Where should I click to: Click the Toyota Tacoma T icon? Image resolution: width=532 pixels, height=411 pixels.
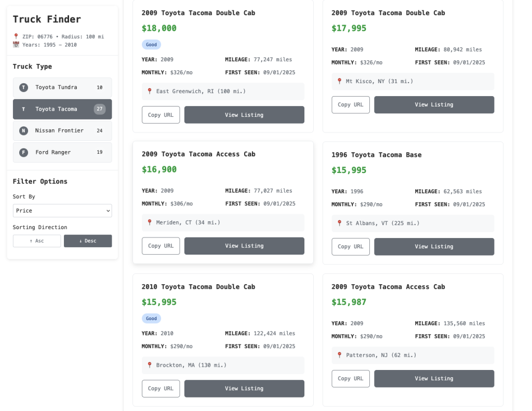(x=23, y=109)
